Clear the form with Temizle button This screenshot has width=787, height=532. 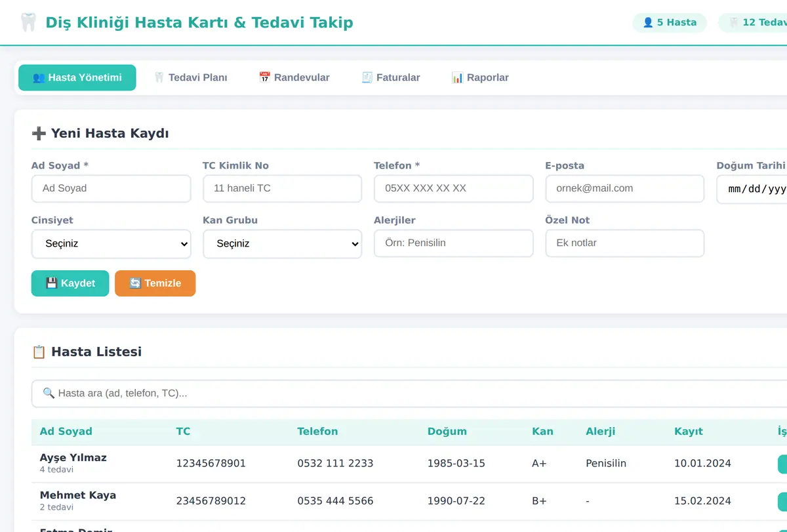point(155,283)
